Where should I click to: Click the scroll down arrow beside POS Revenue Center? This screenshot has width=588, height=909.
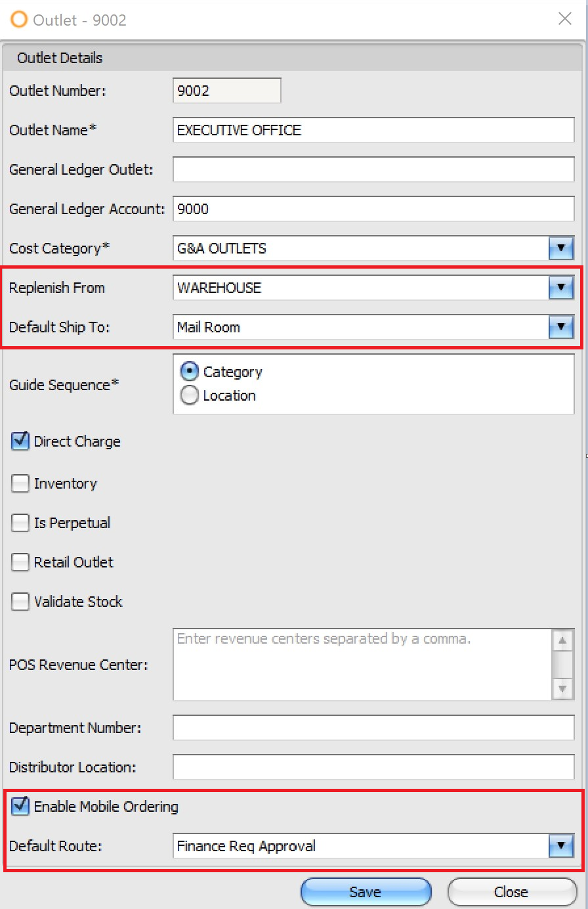[x=563, y=688]
